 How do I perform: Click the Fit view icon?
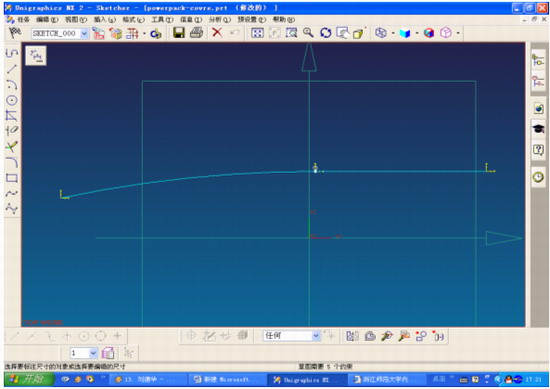coord(257,33)
